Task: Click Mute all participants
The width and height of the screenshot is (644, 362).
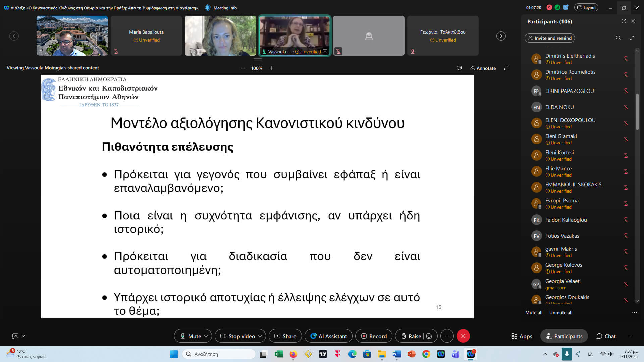Action: point(534,312)
